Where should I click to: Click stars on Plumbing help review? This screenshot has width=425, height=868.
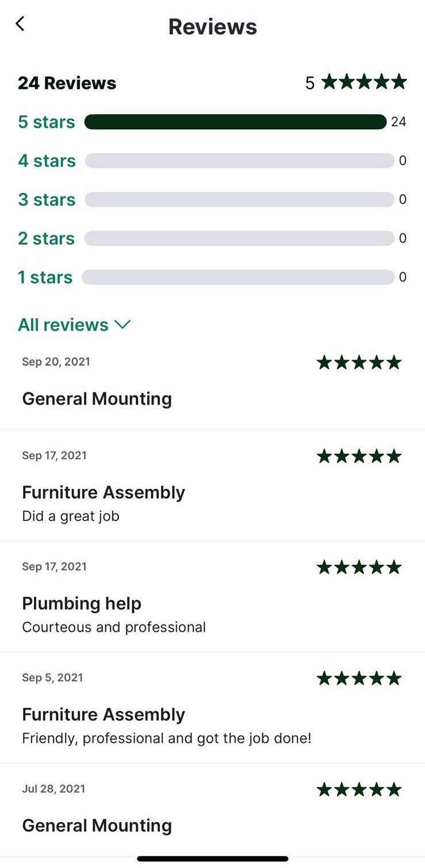point(359,568)
